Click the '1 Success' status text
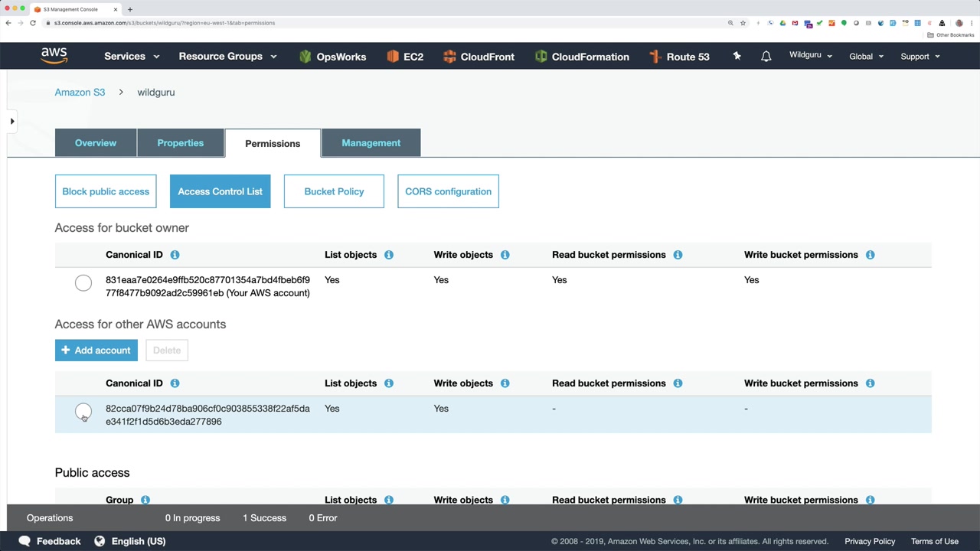Image resolution: width=980 pixels, height=551 pixels. (264, 518)
